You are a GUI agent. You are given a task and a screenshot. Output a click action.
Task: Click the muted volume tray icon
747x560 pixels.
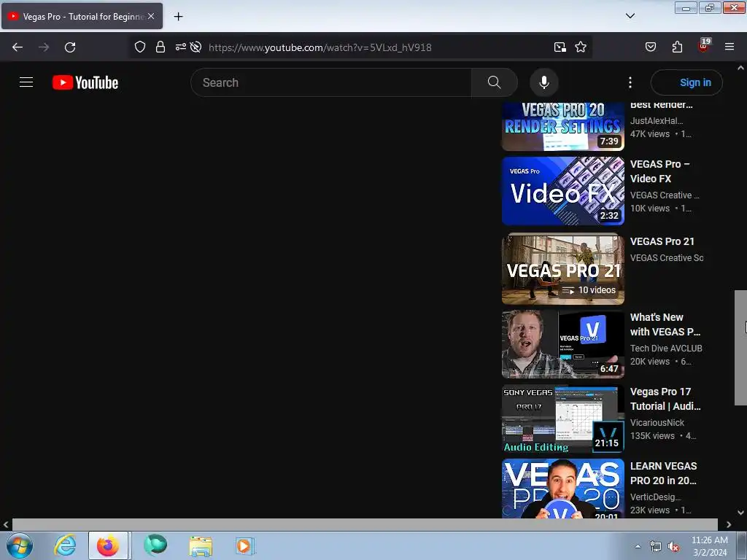(673, 547)
